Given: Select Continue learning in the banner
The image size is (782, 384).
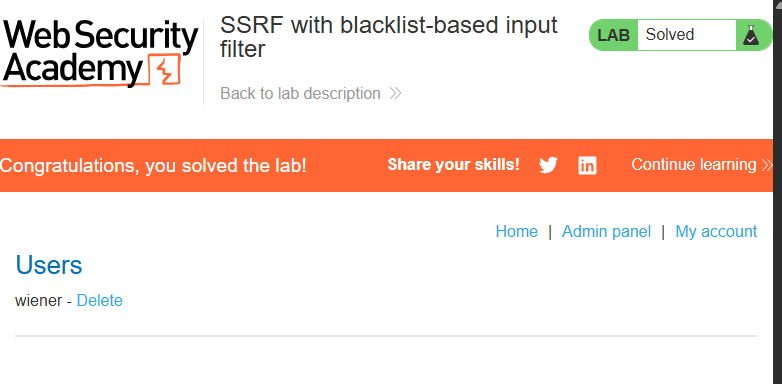Looking at the screenshot, I should [694, 165].
